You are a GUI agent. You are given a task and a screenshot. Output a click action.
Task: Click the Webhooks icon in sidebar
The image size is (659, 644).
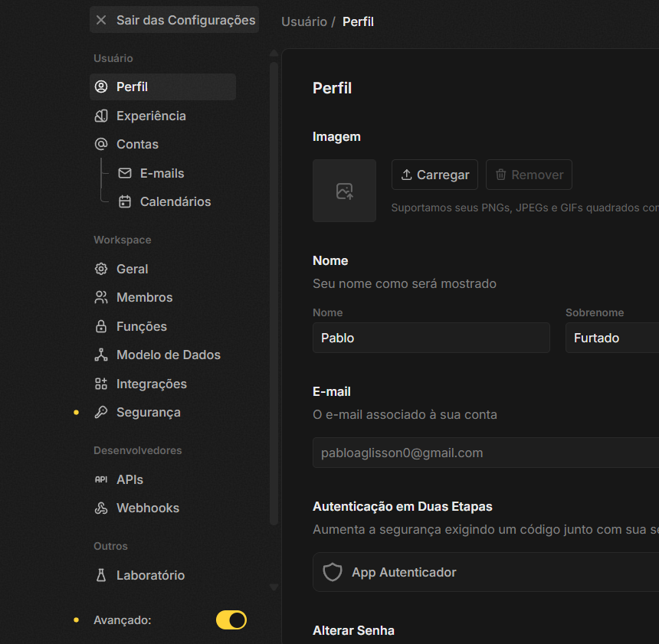click(101, 508)
